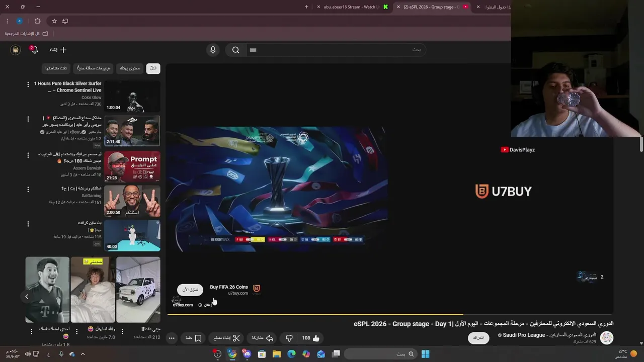Viewport: 644px width, 362px height.
Task: Open options for the mini car Short
Action: tap(122, 332)
